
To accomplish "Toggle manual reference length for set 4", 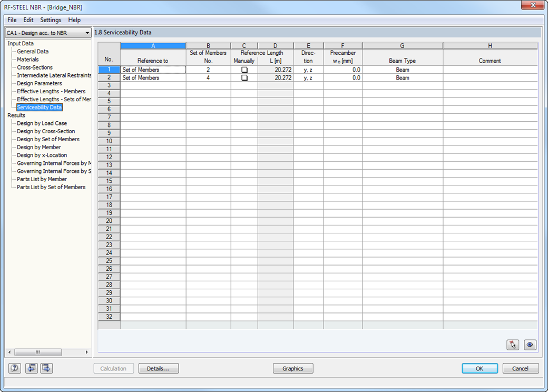I will click(x=244, y=77).
